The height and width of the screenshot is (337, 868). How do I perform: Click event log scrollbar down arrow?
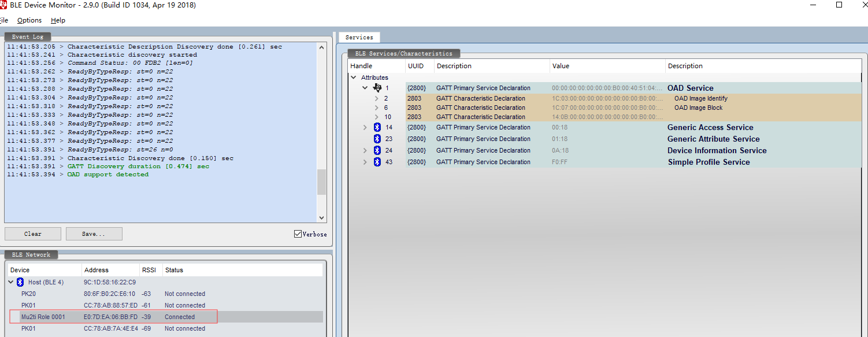coord(322,218)
